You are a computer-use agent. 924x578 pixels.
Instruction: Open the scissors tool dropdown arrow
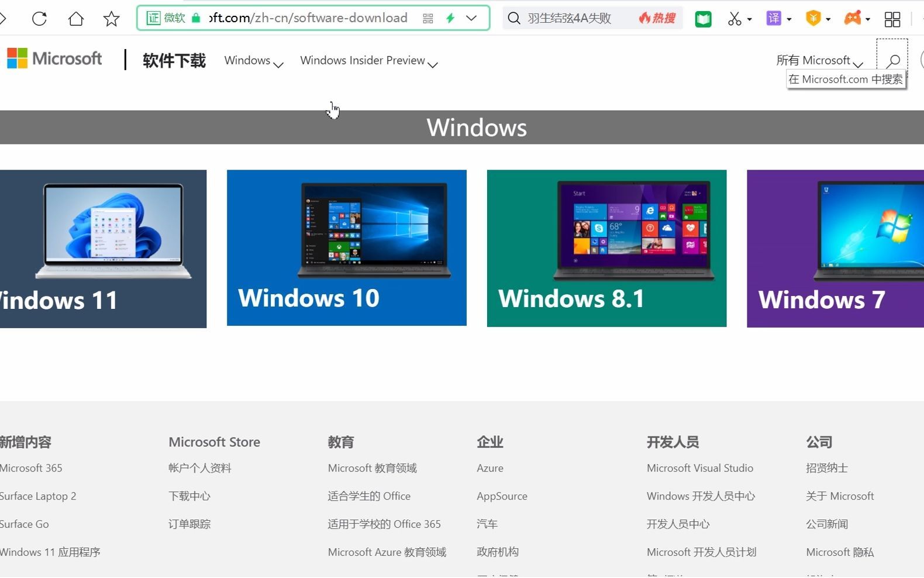[750, 19]
